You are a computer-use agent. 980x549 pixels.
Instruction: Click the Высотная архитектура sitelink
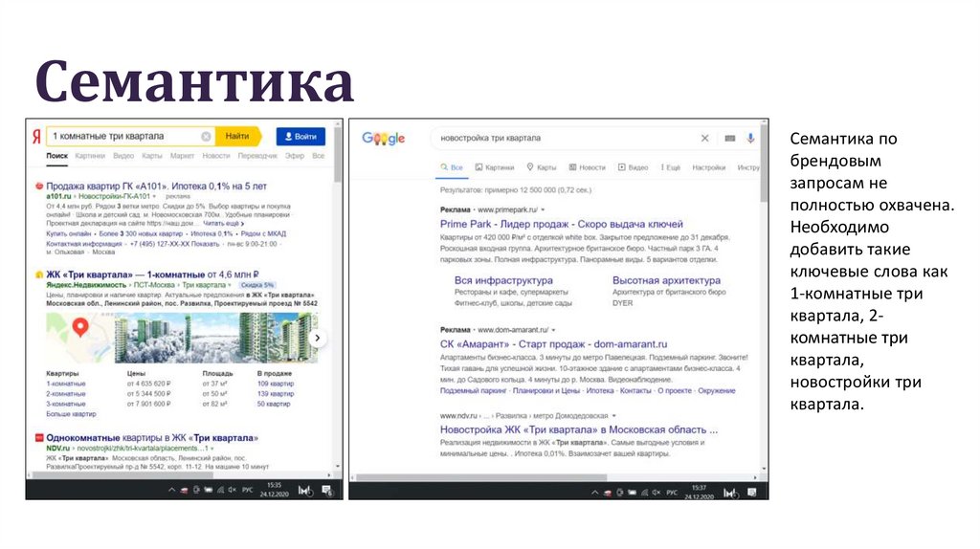click(x=666, y=280)
